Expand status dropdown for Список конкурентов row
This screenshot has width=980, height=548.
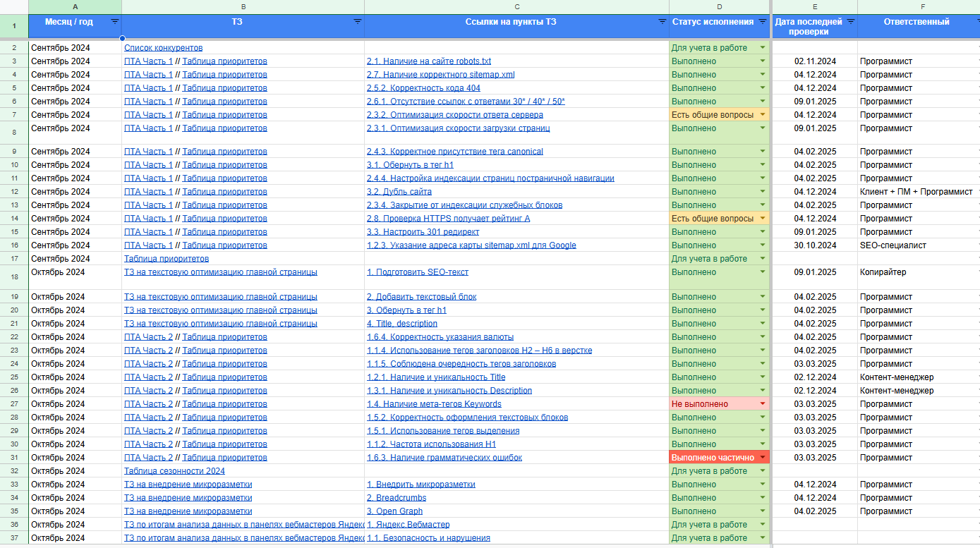pyautogui.click(x=762, y=48)
